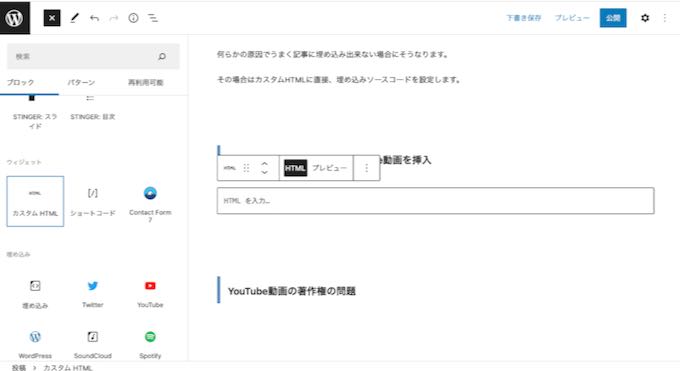The width and height of the screenshot is (680, 371).
Task: Click the HTML を入力 text area
Action: click(x=435, y=200)
